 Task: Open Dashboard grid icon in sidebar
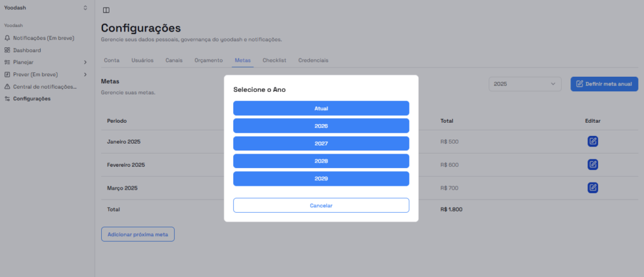(8, 50)
